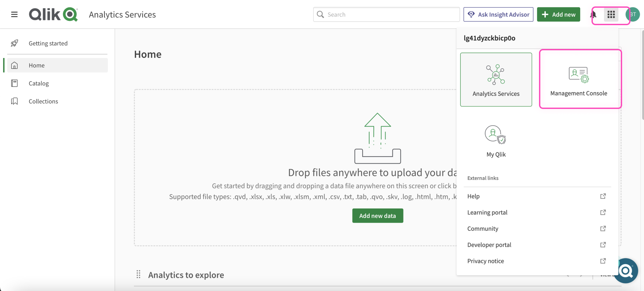This screenshot has height=291, width=644.
Task: Open Collections from the sidebar
Action: [x=43, y=102]
